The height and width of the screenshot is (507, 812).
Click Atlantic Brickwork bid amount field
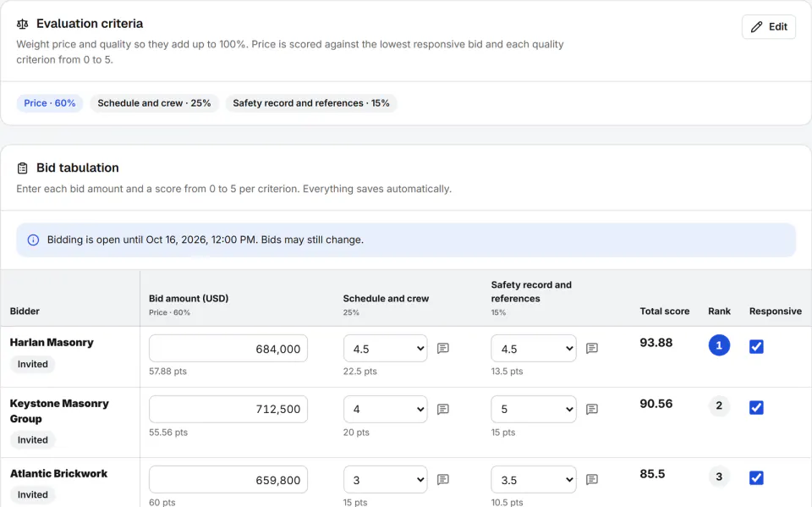(228, 480)
